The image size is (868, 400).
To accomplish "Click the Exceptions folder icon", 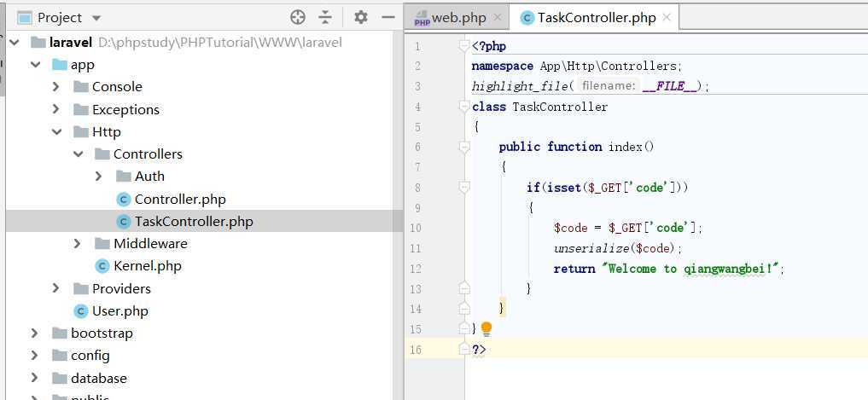I will (81, 109).
